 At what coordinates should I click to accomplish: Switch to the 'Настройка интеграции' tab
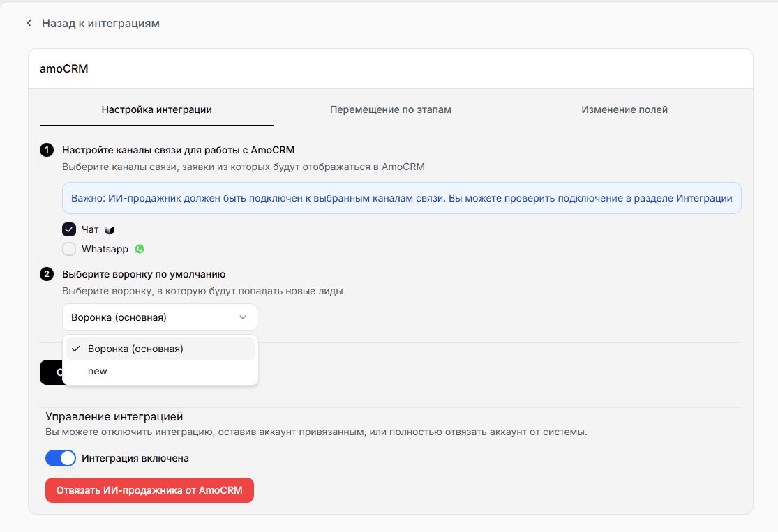coord(157,109)
